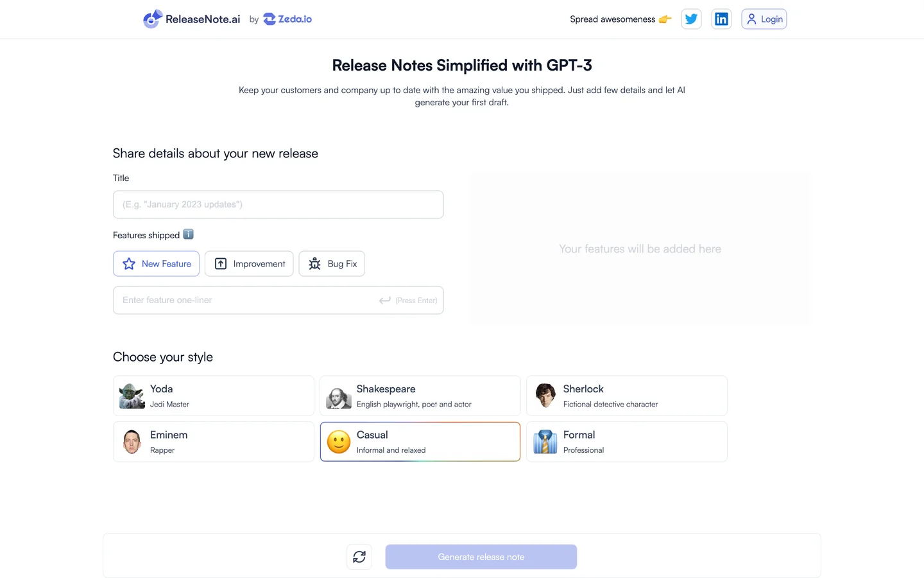
Task: Choose the Sherlock style card
Action: coord(626,396)
